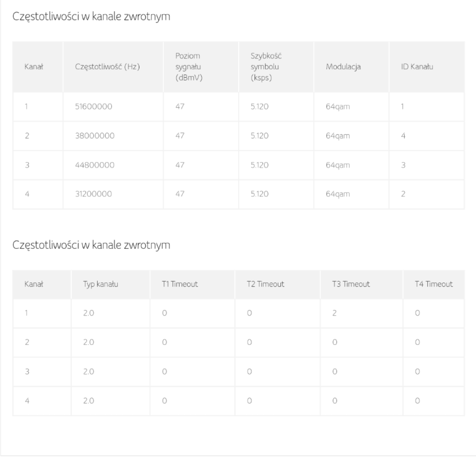476x460 pixels.
Task: Select the T4 Timeout column header
Action: (x=434, y=284)
